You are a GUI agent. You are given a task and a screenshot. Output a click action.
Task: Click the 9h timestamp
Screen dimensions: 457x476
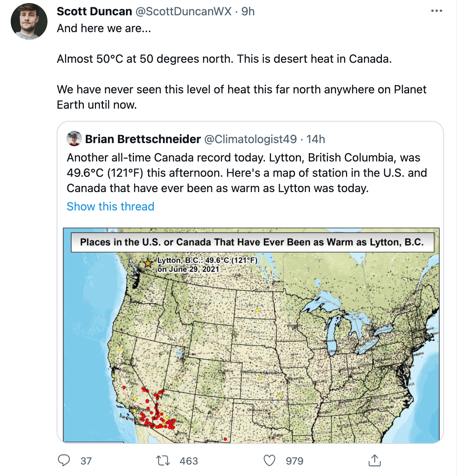click(248, 11)
